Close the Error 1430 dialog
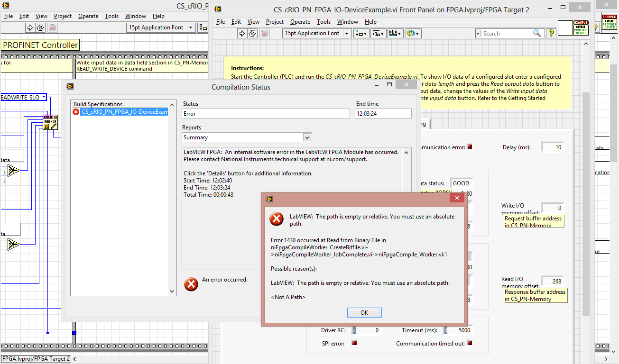Screen dimensions: 619x364 (x=457, y=198)
